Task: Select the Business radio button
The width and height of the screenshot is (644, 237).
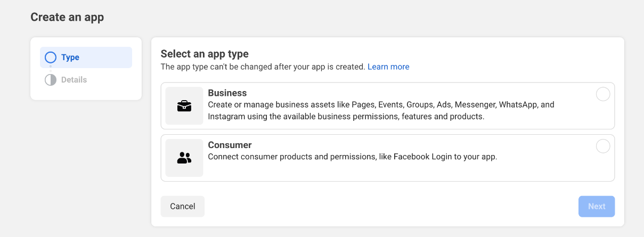Action: [603, 94]
